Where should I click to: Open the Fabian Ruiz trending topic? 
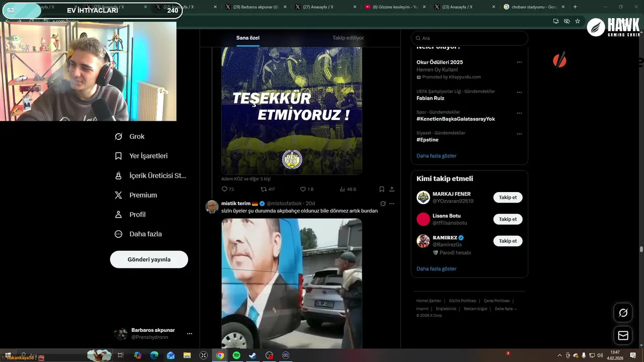[430, 98]
